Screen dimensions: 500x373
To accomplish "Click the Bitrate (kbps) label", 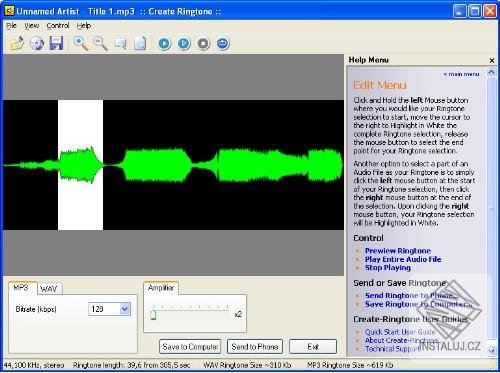I will (x=36, y=309).
